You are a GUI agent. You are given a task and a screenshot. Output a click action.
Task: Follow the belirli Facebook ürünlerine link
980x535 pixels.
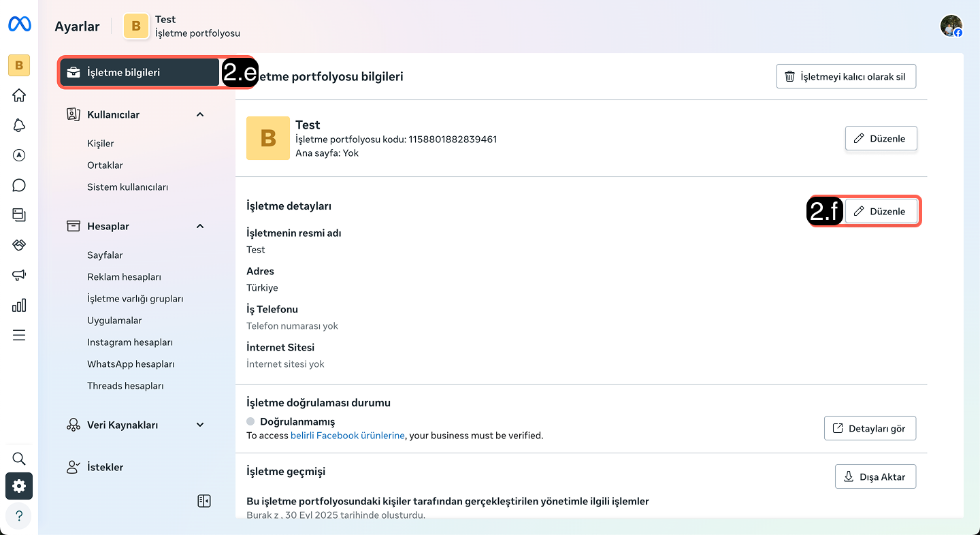347,436
